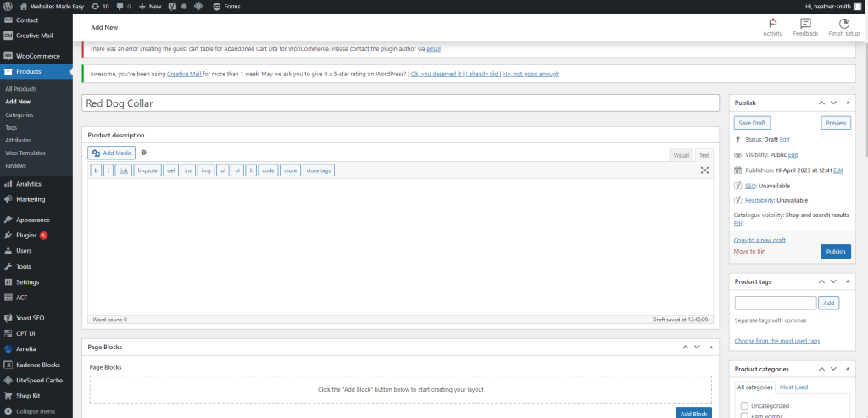Click the Move to Bin link
Image resolution: width=868 pixels, height=418 pixels.
749,252
